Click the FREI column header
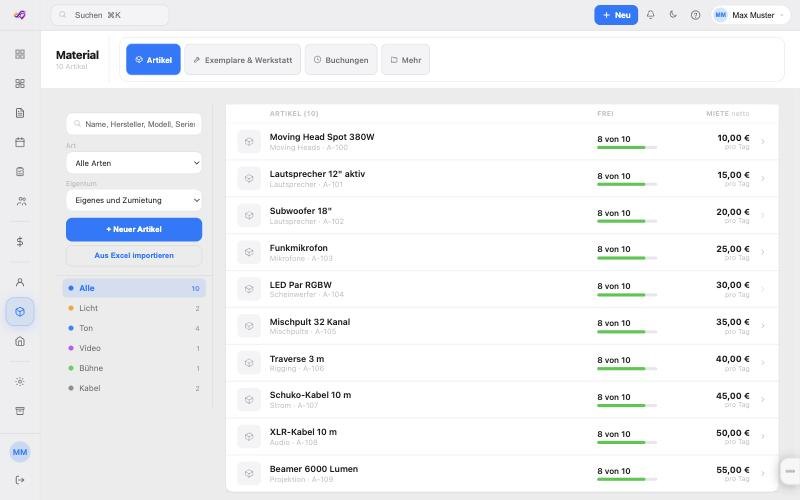Image resolution: width=800 pixels, height=500 pixels. coord(605,114)
